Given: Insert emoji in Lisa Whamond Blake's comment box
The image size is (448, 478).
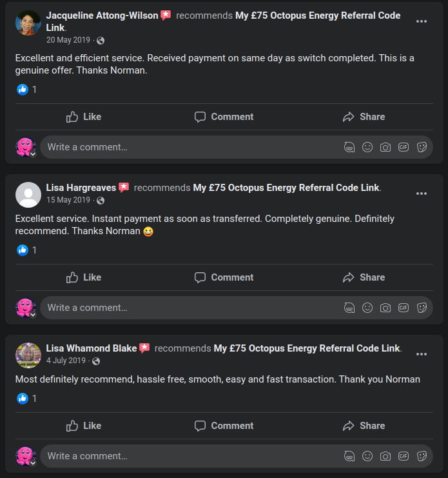Looking at the screenshot, I should [x=367, y=456].
